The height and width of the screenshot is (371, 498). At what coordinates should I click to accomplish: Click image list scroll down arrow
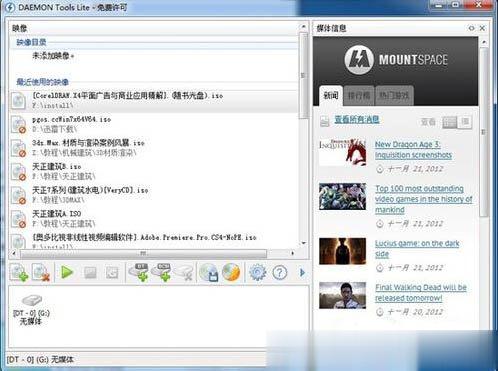pyautogui.click(x=303, y=243)
